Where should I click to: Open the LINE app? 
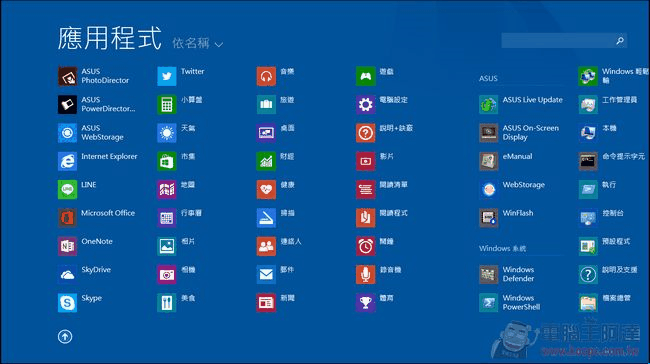pyautogui.click(x=78, y=189)
